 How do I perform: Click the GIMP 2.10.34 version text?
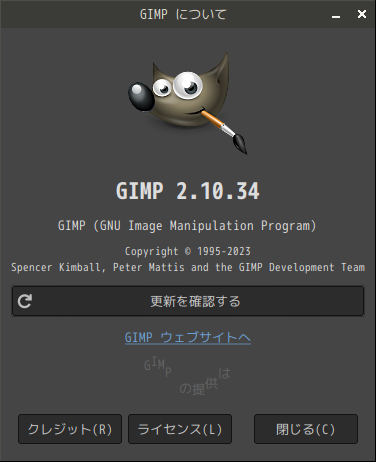pos(188,191)
